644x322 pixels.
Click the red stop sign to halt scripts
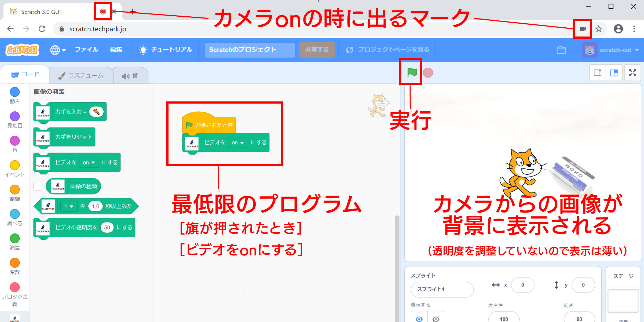(429, 72)
